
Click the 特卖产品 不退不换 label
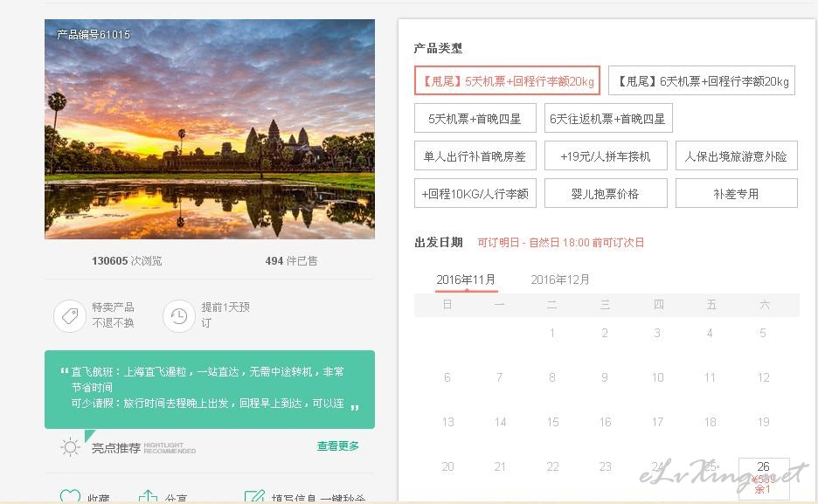pos(114,314)
